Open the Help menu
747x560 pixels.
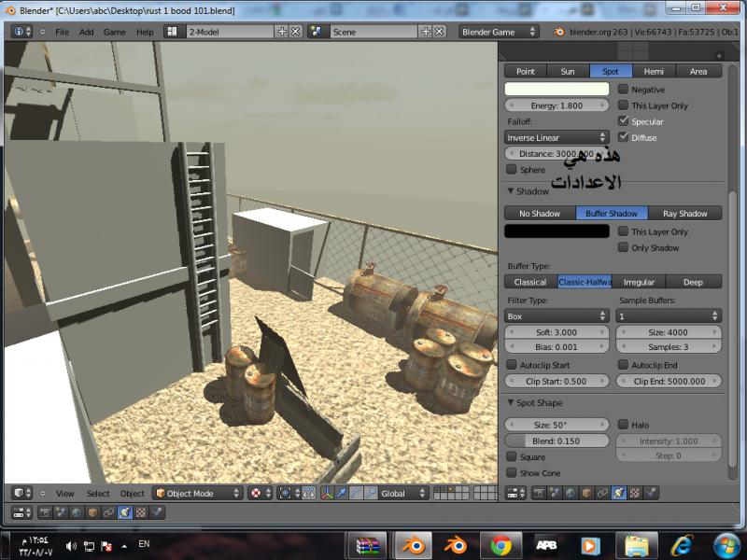145,32
